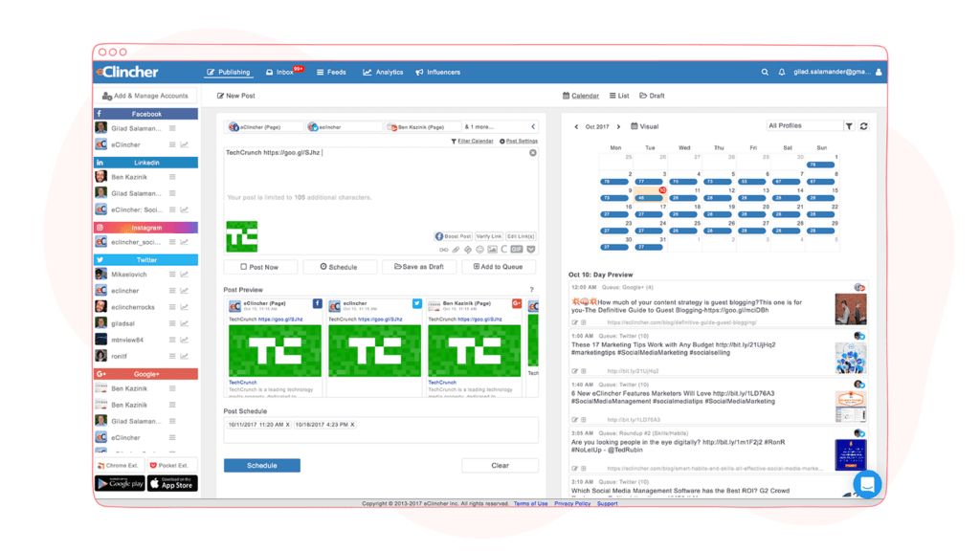The width and height of the screenshot is (980, 551).
Task: Click the Verify Link button
Action: coord(489,236)
